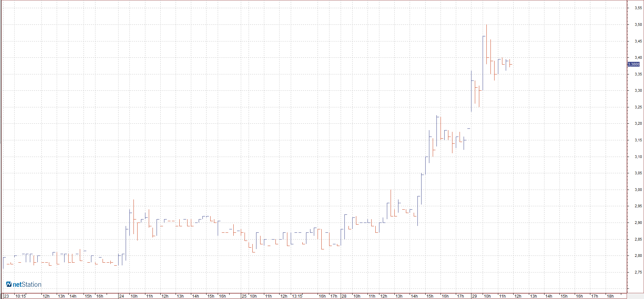The image size is (644, 299).
Task: Select the 2,85 price level label
Action: 638,239
